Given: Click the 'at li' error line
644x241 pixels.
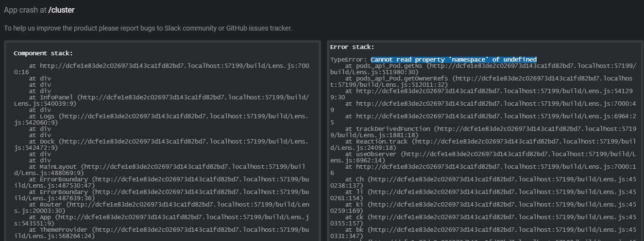Looking at the screenshot, I should pos(483,195).
